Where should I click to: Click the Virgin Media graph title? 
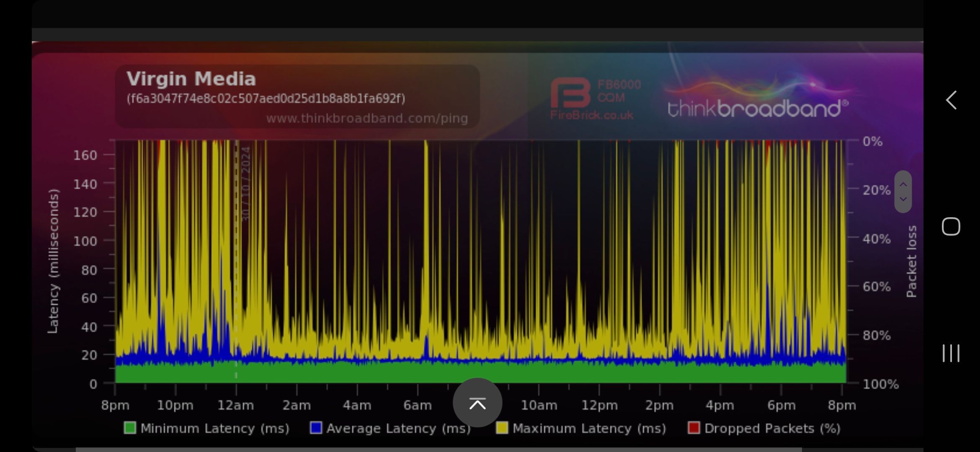pos(191,79)
